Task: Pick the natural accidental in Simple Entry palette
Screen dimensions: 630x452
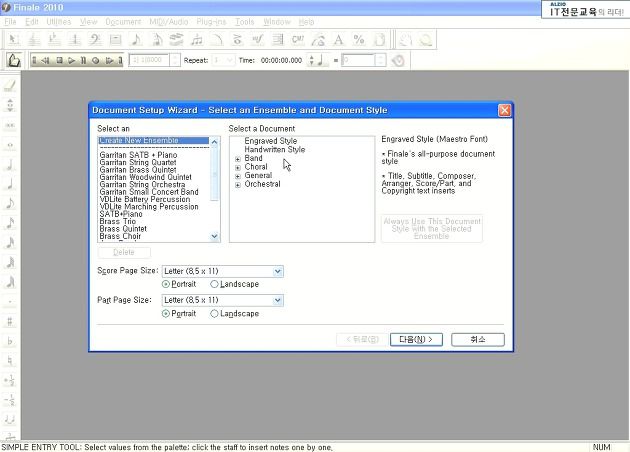Action: click(10, 361)
